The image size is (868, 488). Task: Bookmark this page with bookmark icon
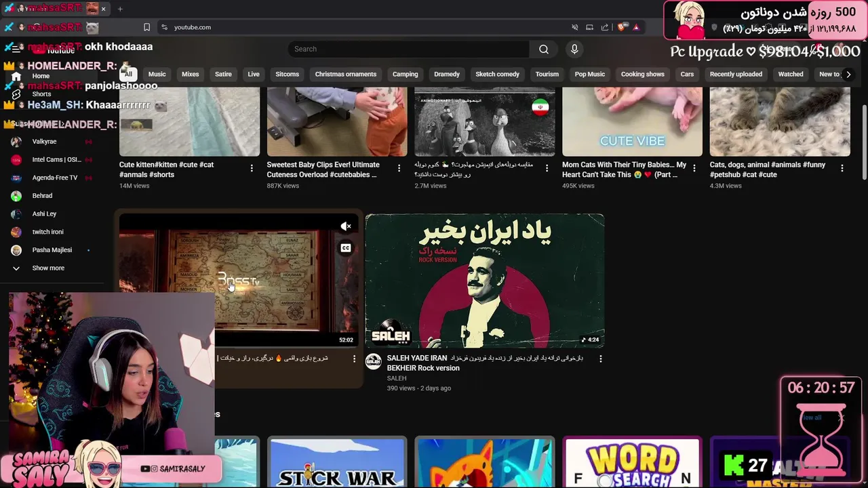tap(146, 27)
